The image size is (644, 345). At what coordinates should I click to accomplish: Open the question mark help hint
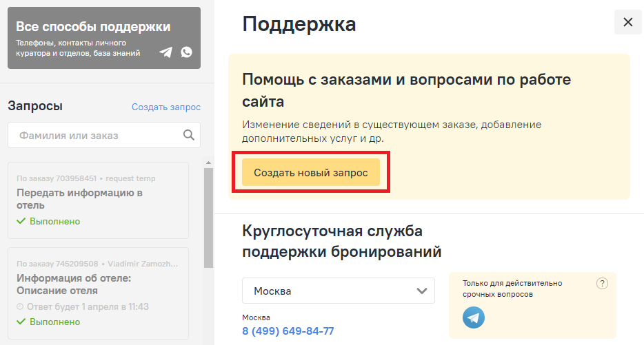602,284
